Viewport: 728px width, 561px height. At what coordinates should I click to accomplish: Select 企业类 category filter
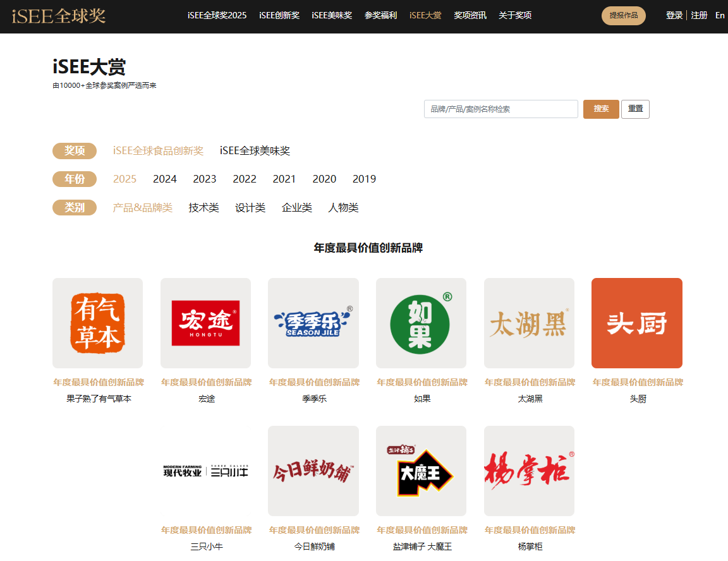(x=296, y=208)
